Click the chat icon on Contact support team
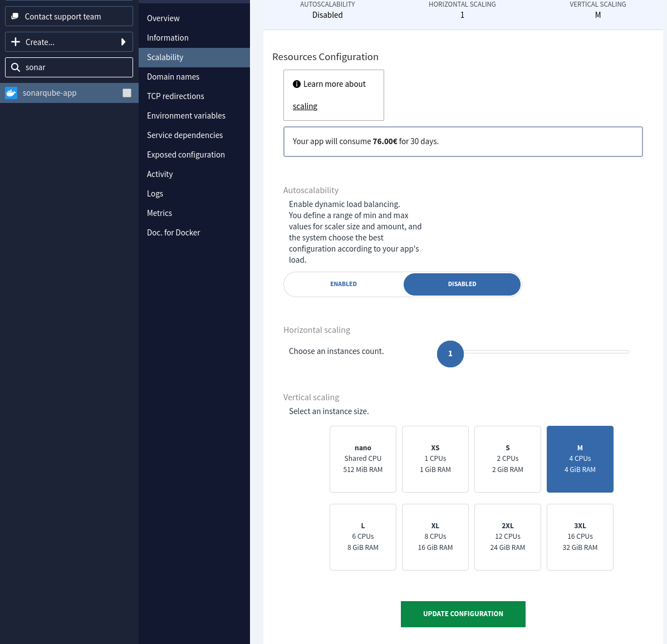The image size is (667, 644). (x=16, y=16)
